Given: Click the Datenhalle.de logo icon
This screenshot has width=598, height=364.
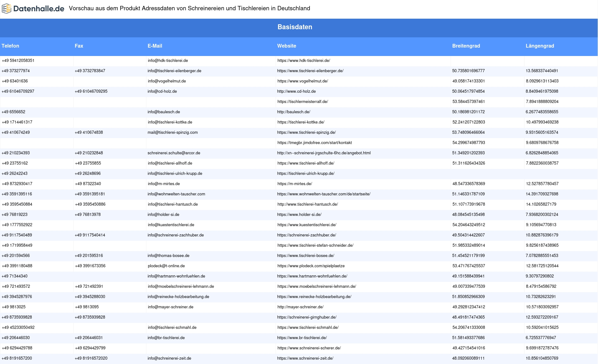Looking at the screenshot, I should pos(7,9).
